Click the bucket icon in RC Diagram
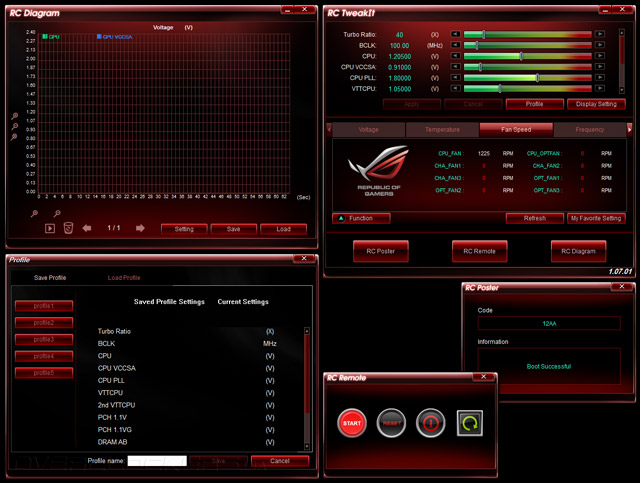This screenshot has height=483, width=640. 68,228
